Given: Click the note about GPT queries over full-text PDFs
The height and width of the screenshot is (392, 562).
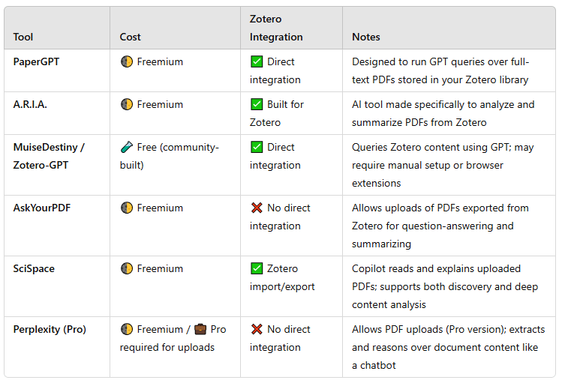Looking at the screenshot, I should coord(440,70).
